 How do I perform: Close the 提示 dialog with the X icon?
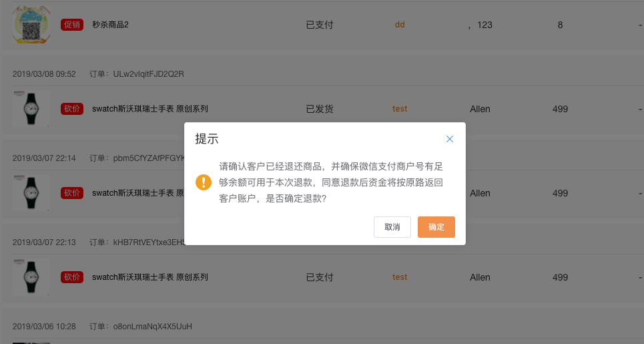coord(449,139)
